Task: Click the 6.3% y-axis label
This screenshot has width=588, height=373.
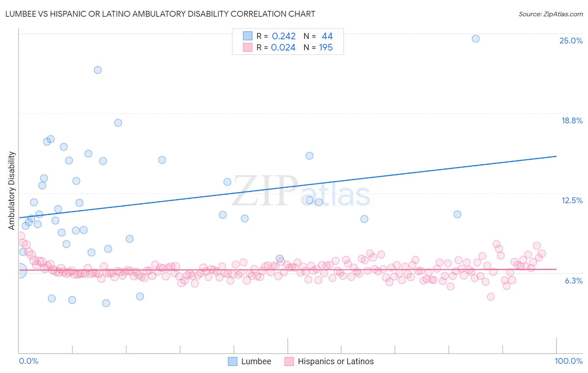Action: coord(574,281)
